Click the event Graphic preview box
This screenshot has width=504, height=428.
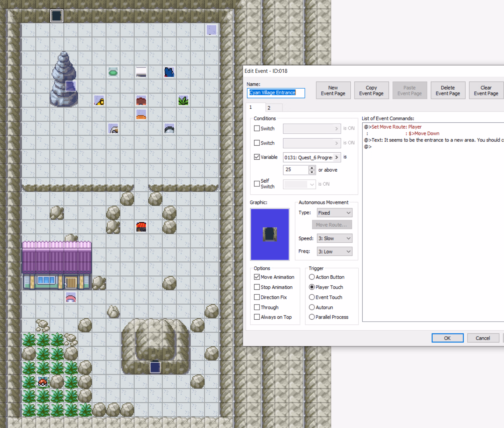pyautogui.click(x=270, y=234)
